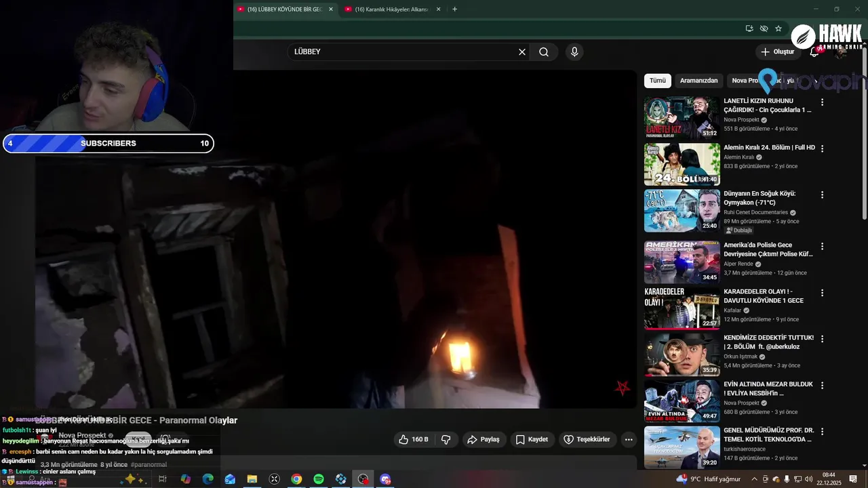Open Ruhi Cenet Documentaries channel name
Viewport: 868px width, 488px height.
tap(755, 212)
